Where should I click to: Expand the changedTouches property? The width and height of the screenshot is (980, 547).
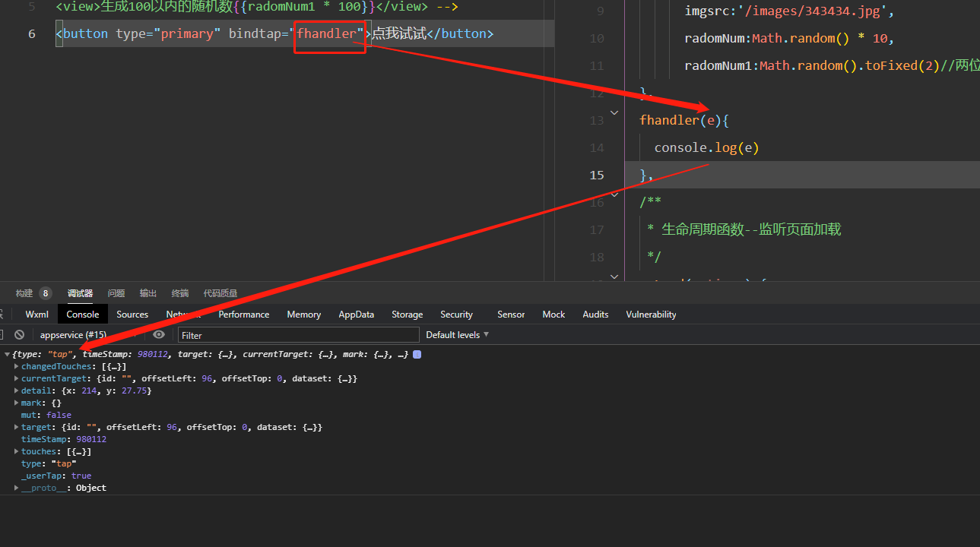(x=16, y=367)
